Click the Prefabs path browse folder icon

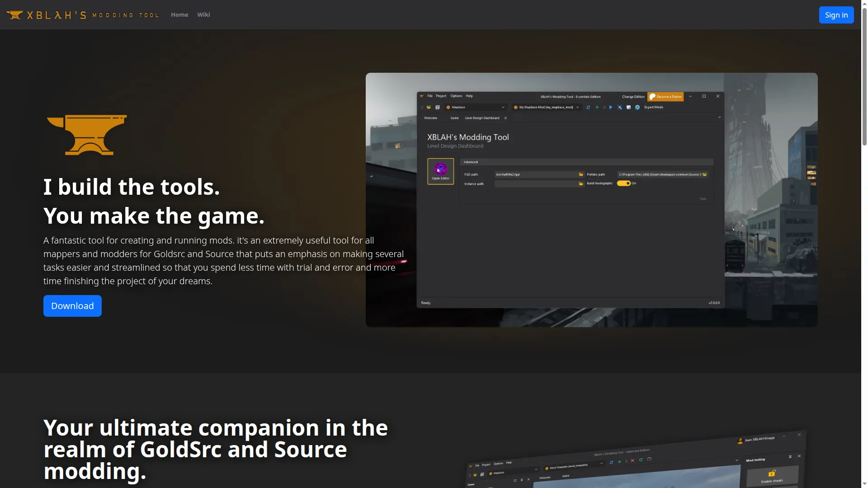point(705,174)
